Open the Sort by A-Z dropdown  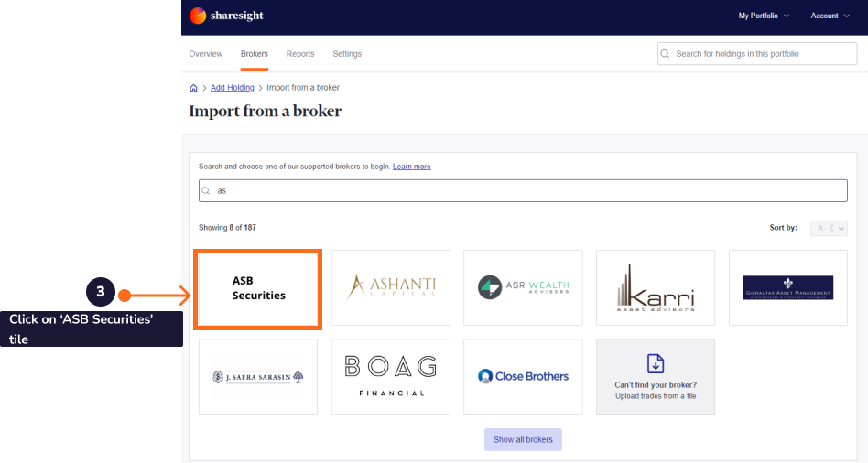tap(829, 228)
